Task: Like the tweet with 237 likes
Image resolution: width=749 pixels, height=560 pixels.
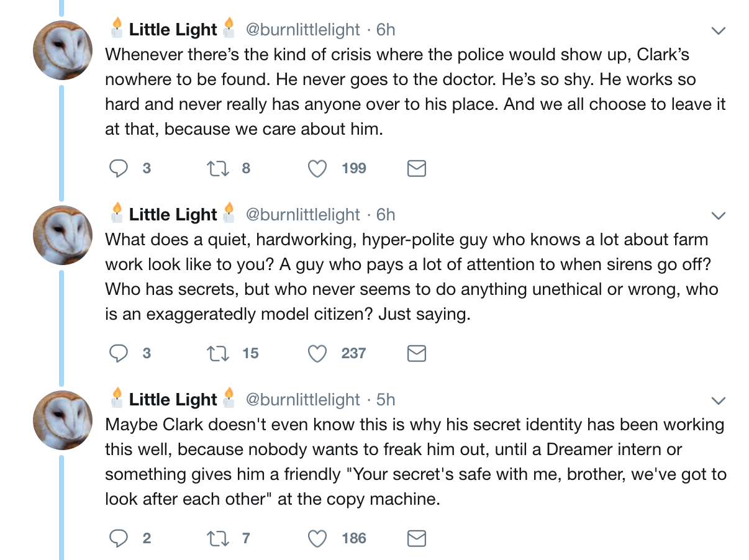Action: click(x=317, y=353)
